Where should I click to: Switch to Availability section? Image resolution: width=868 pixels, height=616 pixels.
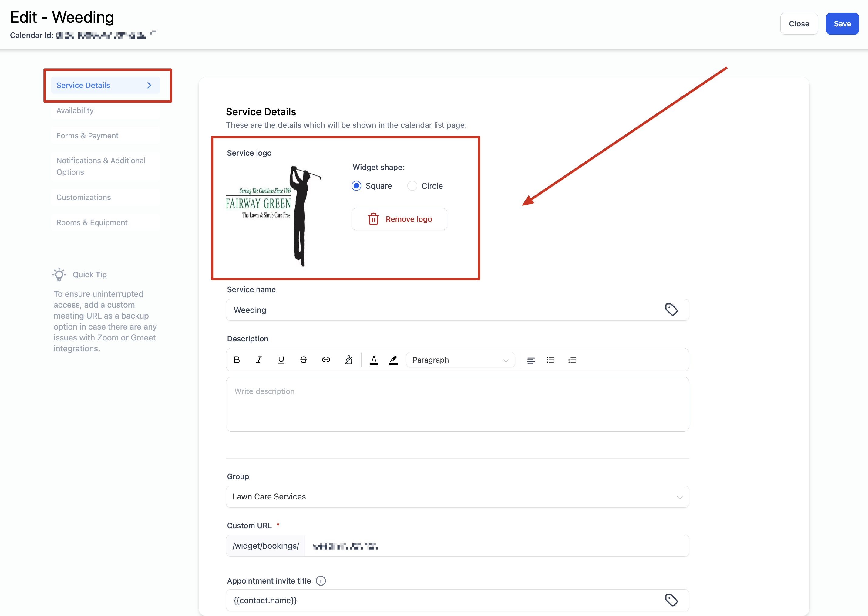(75, 110)
